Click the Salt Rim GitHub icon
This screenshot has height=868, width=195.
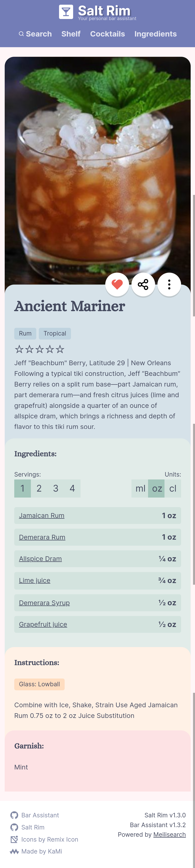point(14,827)
